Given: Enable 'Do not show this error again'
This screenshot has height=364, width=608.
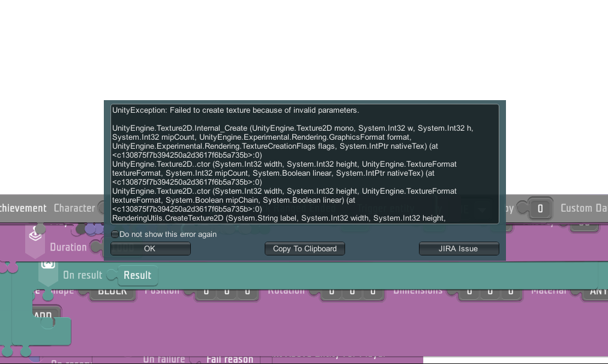Looking at the screenshot, I should pos(115,234).
